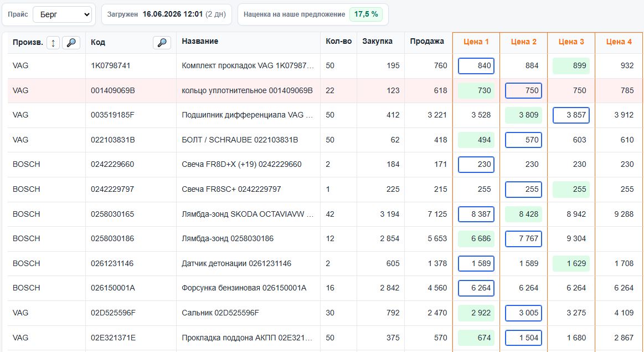Select boxed price 230 for Свеча FR8D+X
This screenshot has height=352, width=644.
(x=476, y=165)
